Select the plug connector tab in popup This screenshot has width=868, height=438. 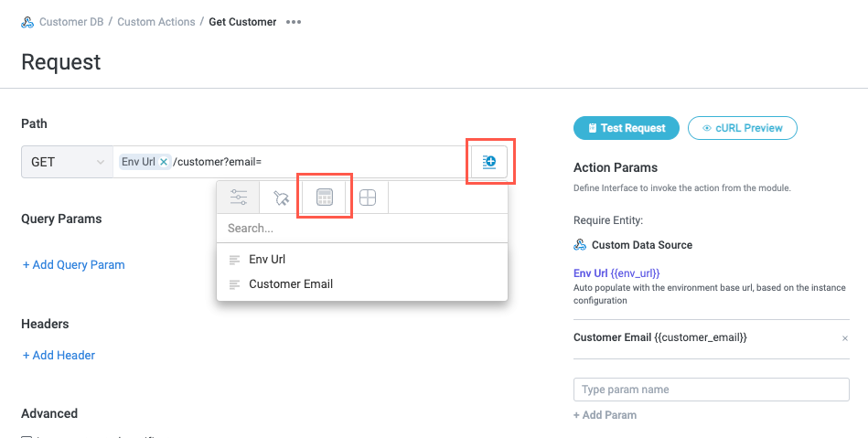pyautogui.click(x=282, y=198)
